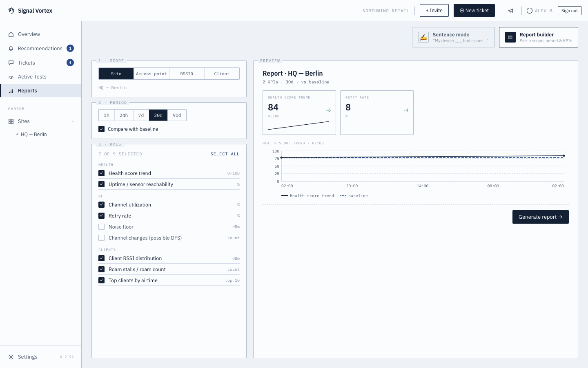Click the left start point of health chart
The height and width of the screenshot is (368, 588).
[281, 157]
